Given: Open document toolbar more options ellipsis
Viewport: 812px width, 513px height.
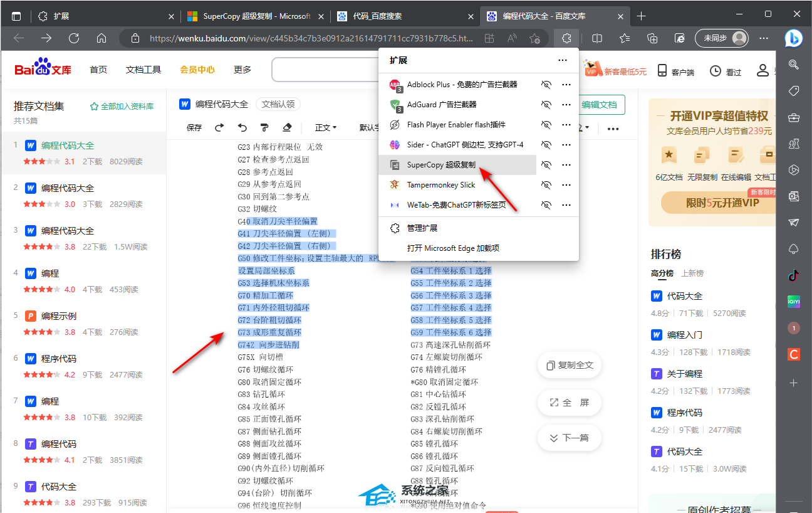Looking at the screenshot, I should (x=613, y=129).
